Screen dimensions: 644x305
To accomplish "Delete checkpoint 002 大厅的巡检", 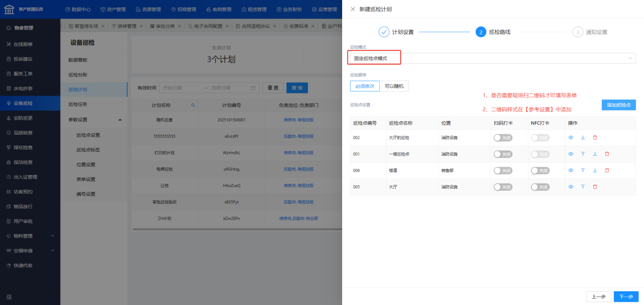I will pos(595,138).
